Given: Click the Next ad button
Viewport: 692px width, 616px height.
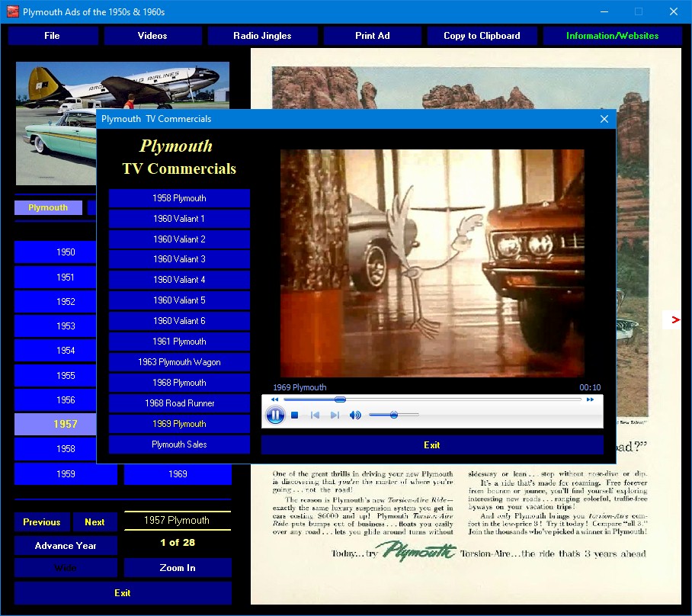Looking at the screenshot, I should coord(95,522).
